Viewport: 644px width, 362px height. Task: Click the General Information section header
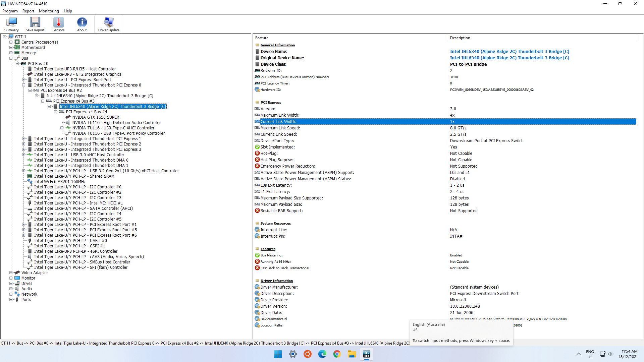click(x=277, y=45)
